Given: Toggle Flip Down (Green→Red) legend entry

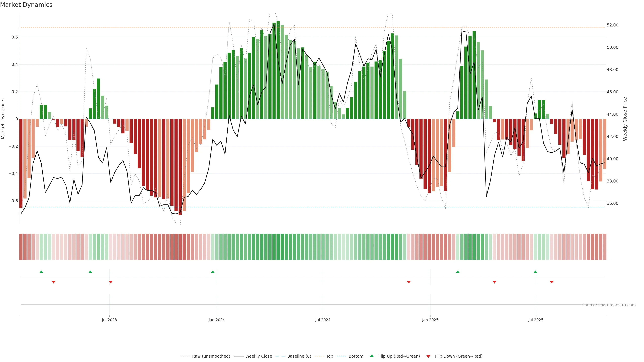Looking at the screenshot, I should coord(459,356).
